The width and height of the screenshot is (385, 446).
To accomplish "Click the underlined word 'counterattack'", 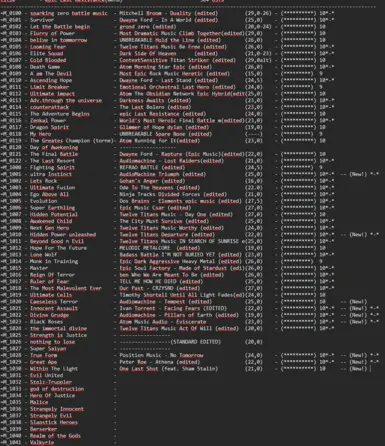I will (x=49, y=107).
